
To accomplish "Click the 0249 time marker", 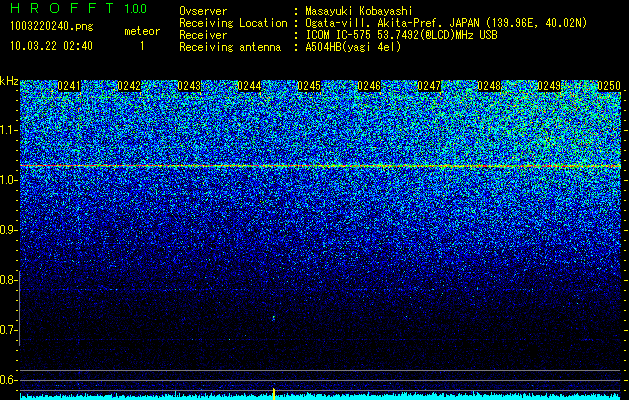I will click(x=549, y=86).
